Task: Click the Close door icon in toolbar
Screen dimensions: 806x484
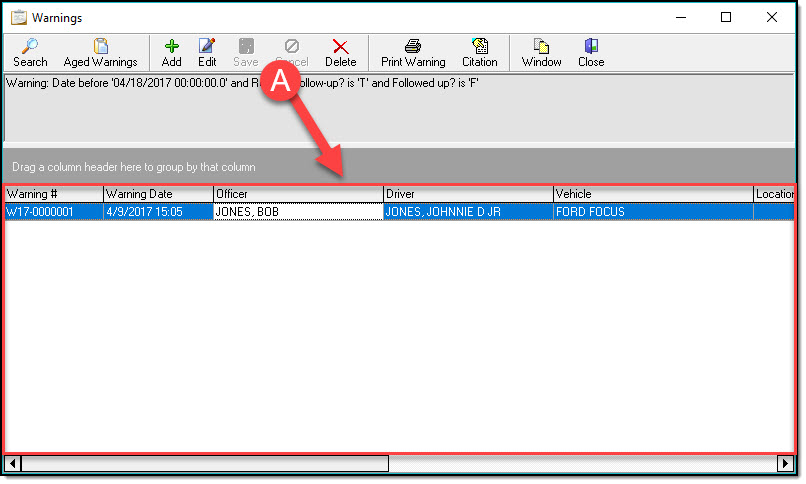Action: click(x=590, y=46)
